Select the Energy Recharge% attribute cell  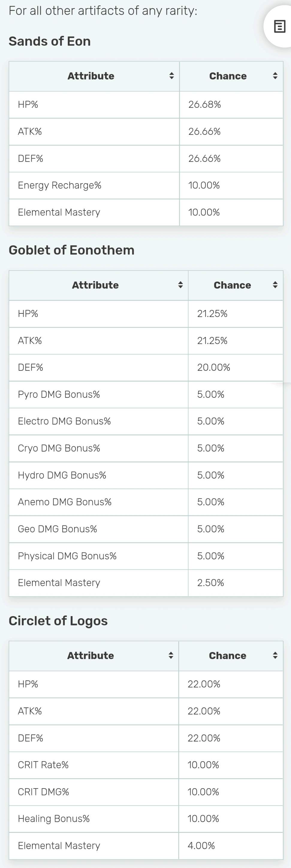click(x=60, y=185)
